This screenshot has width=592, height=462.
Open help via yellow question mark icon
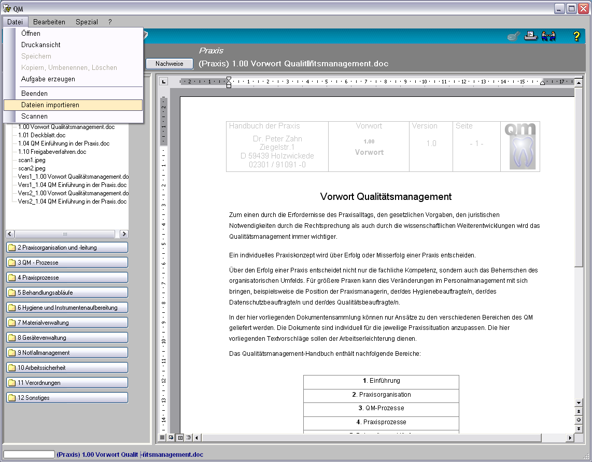(x=576, y=36)
